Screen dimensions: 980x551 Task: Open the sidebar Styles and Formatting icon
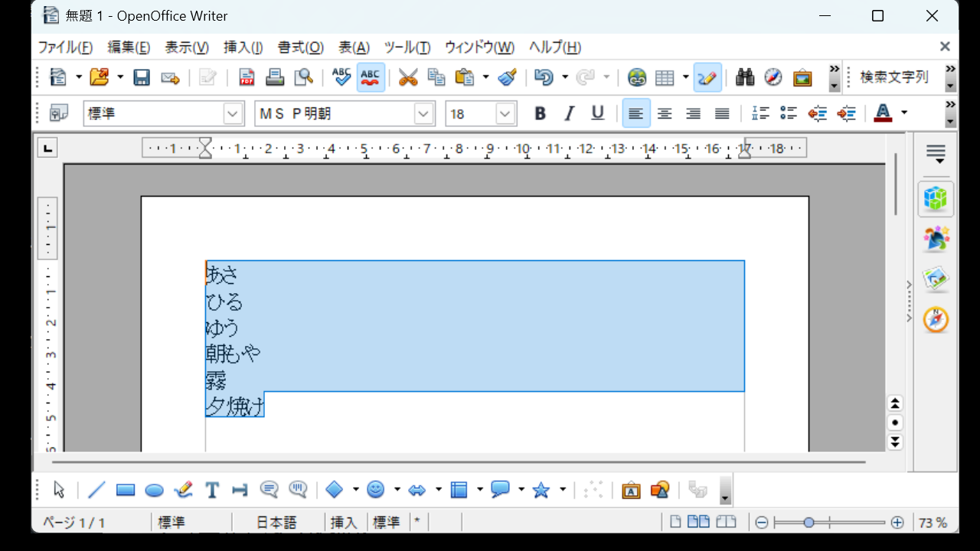(936, 240)
